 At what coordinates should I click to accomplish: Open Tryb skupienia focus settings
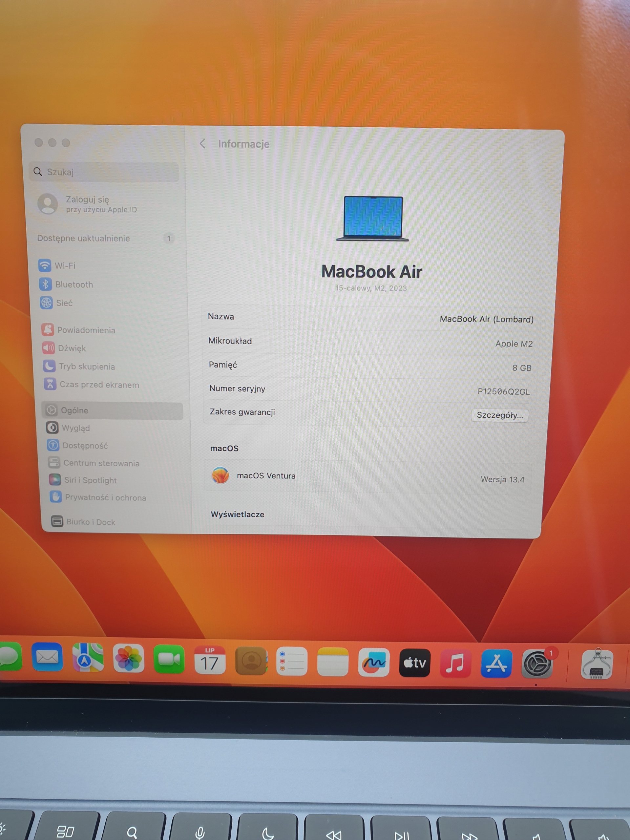pos(87,367)
